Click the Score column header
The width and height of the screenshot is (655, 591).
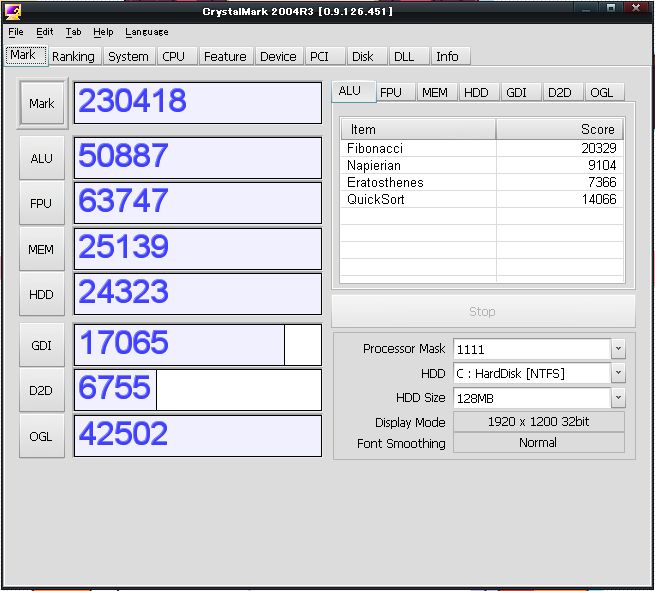[560, 129]
